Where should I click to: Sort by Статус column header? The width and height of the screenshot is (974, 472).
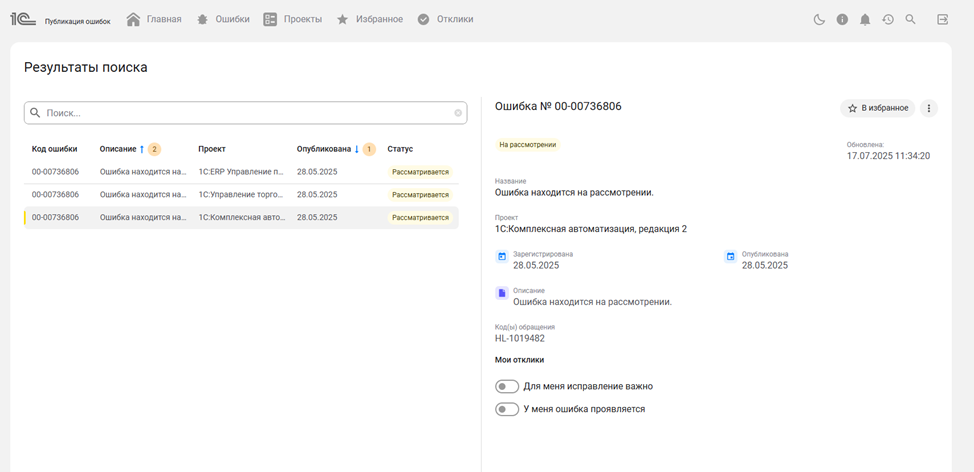coord(400,149)
